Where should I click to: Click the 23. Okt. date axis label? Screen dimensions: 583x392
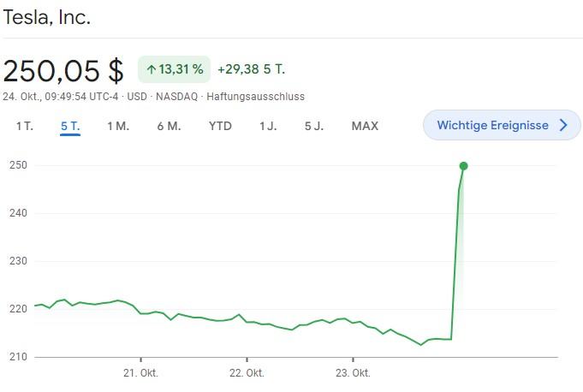[353, 373]
